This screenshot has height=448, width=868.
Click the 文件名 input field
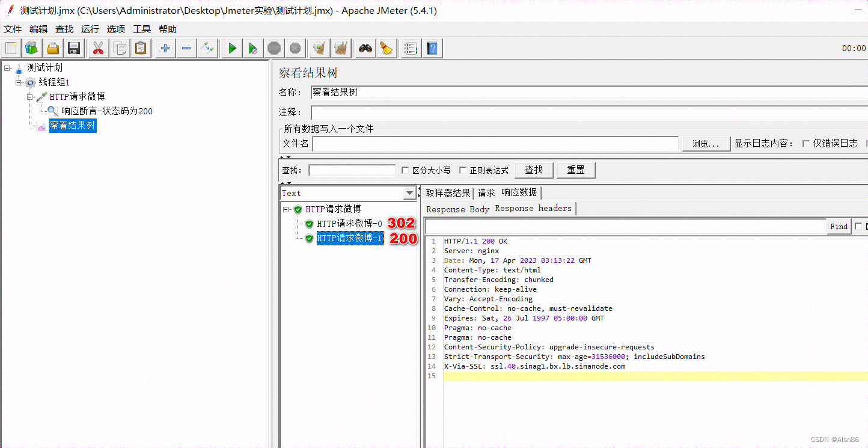click(x=495, y=144)
